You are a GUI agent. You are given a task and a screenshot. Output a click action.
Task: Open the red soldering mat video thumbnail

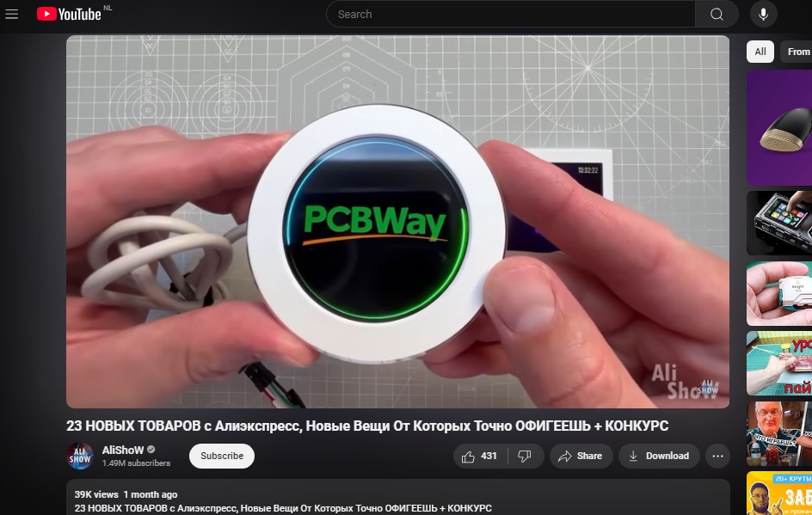coord(779,364)
